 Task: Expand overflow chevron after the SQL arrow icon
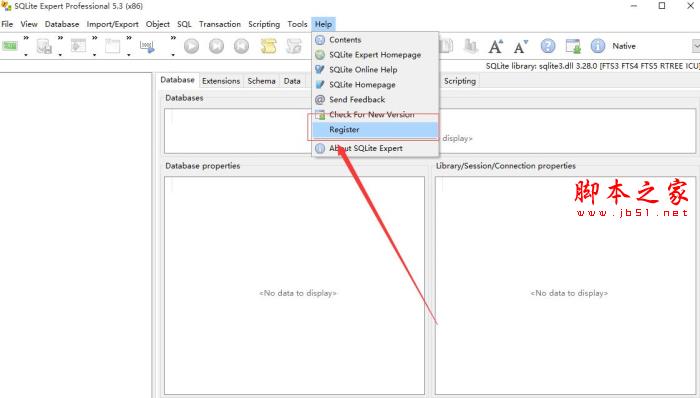point(173,38)
